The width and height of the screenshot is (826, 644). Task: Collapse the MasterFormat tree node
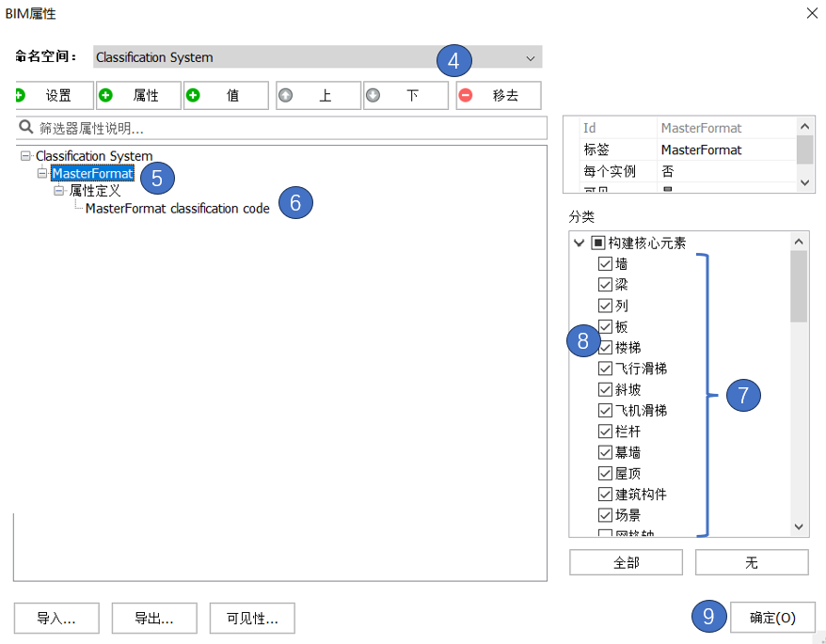pyautogui.click(x=42, y=173)
